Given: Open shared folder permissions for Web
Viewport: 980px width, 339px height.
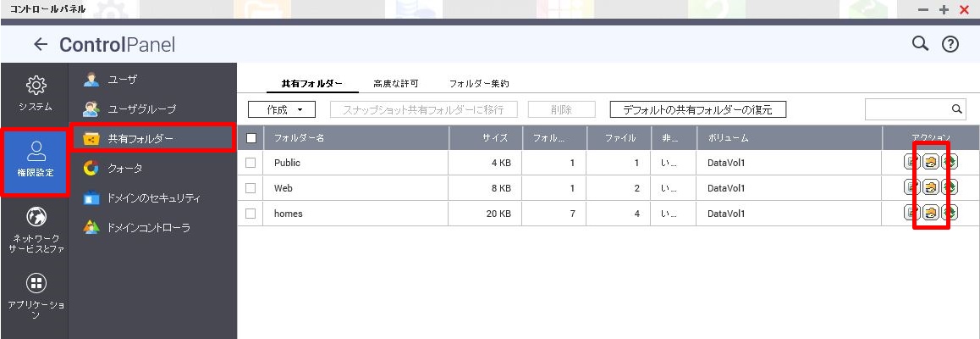Looking at the screenshot, I should (x=931, y=187).
